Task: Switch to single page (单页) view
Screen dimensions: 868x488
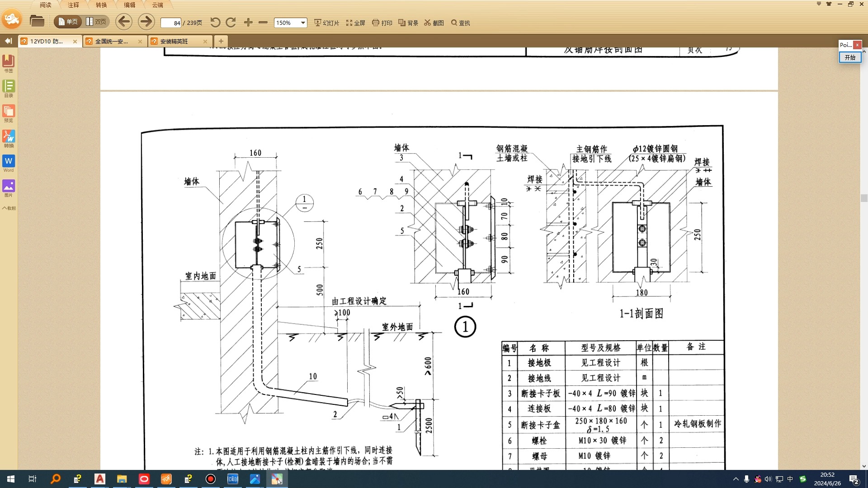Action: 68,22
